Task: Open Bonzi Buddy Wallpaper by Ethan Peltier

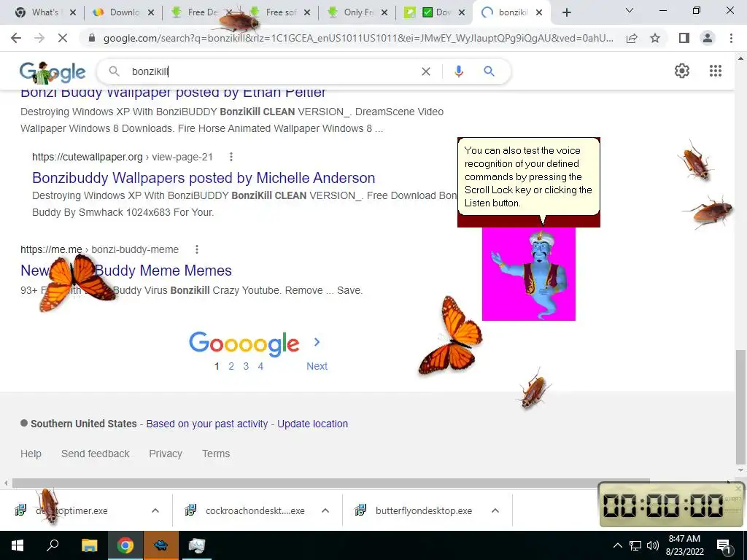Action: (173, 94)
